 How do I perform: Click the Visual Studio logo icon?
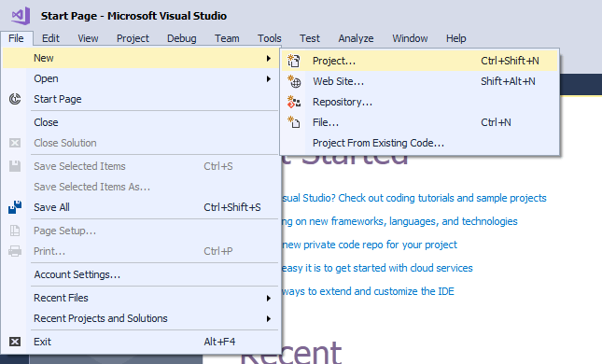point(21,16)
